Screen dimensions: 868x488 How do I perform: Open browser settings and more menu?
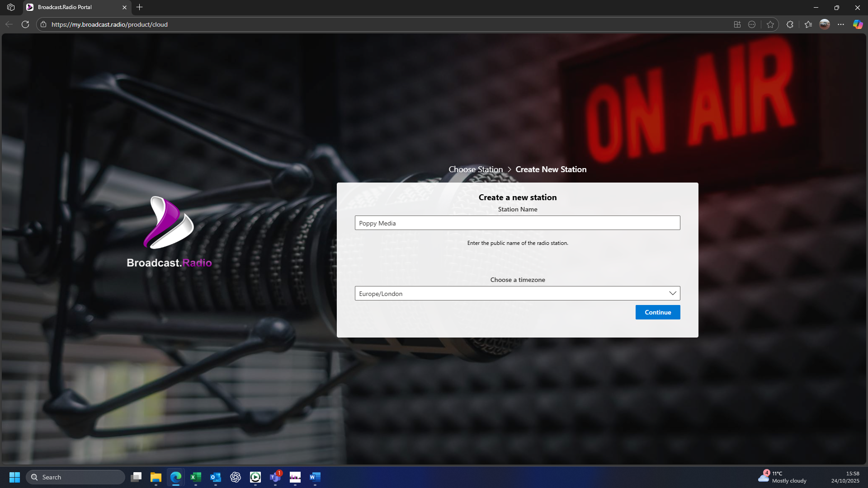point(841,24)
